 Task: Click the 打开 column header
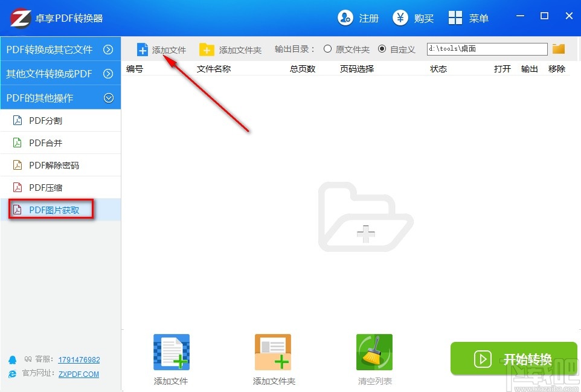pos(502,69)
